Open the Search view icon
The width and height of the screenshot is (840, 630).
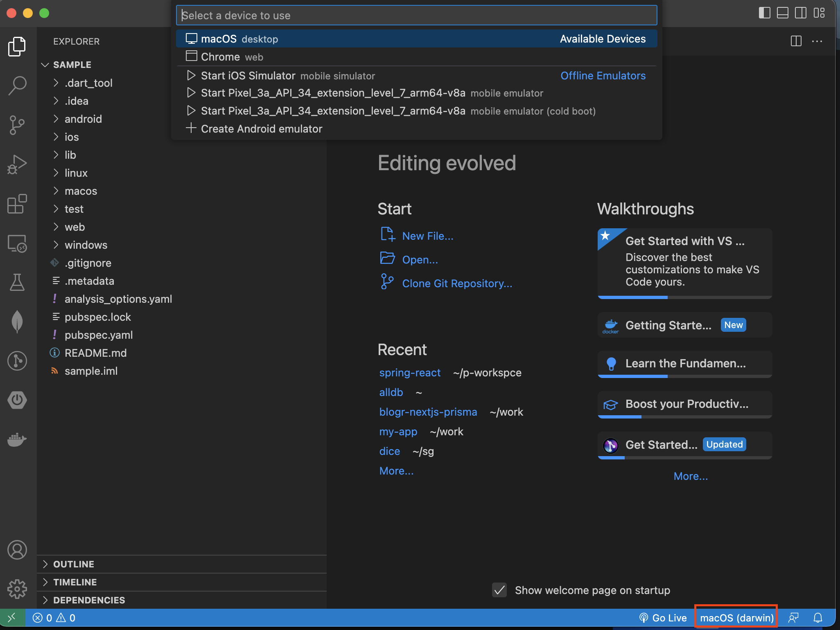pyautogui.click(x=17, y=85)
